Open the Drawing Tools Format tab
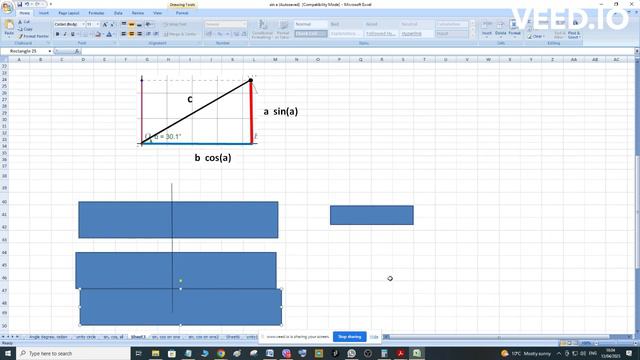Screen dimensions: 640x360 pyautogui.click(x=182, y=13)
